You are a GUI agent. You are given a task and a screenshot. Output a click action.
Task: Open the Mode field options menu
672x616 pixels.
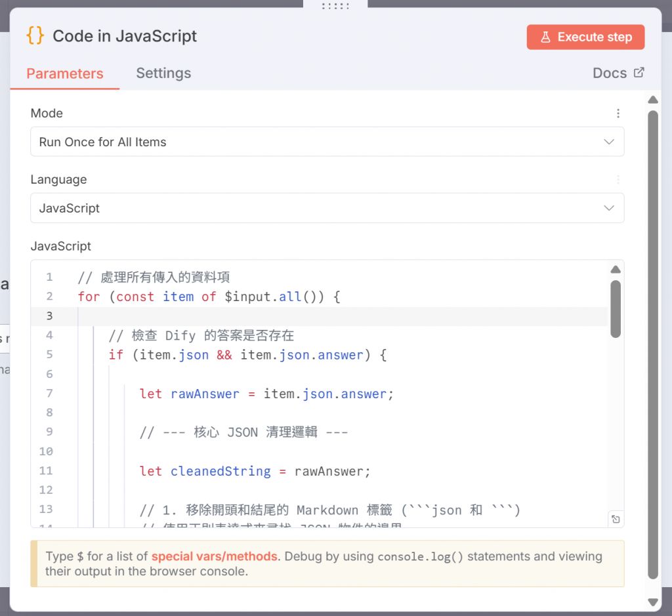(618, 113)
